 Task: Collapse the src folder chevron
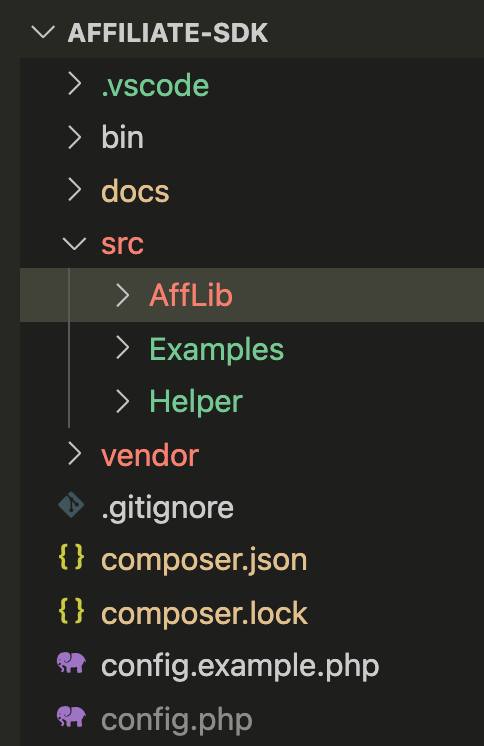(x=75, y=244)
